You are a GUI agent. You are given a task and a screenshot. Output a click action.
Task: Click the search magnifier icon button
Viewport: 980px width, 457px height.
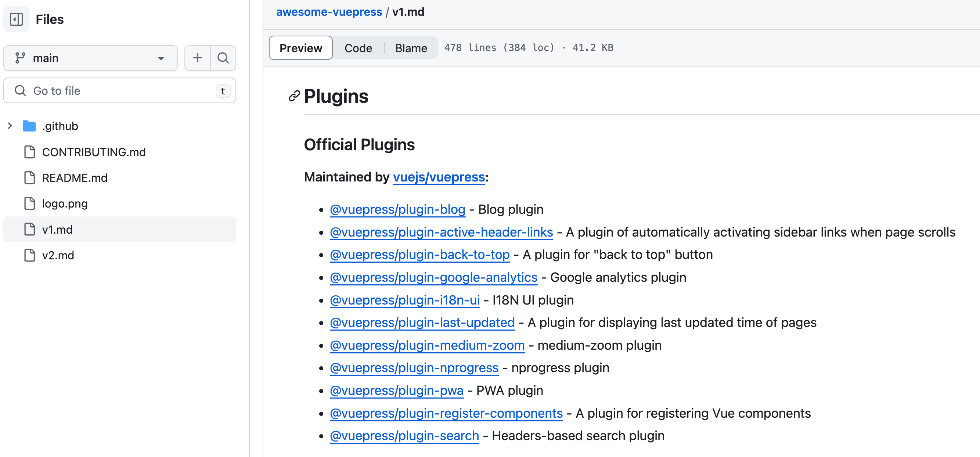(x=223, y=58)
